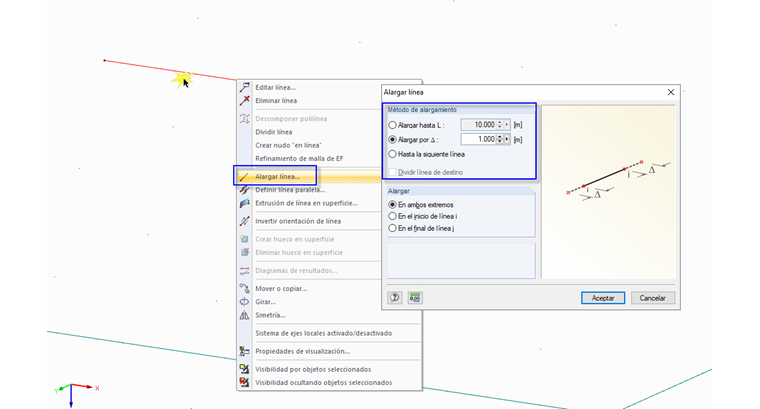
Task: Choose Sistema de ejes locales activado/desactivado
Action: (324, 333)
